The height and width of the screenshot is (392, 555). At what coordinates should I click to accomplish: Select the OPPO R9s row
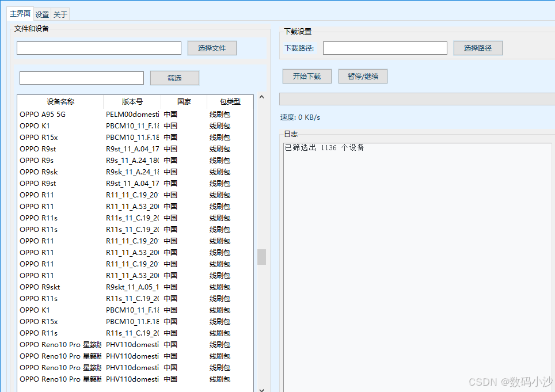(135, 160)
